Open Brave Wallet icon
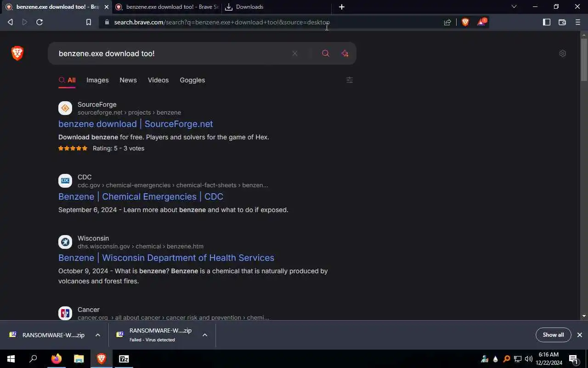This screenshot has width=588, height=368. pyautogui.click(x=562, y=22)
